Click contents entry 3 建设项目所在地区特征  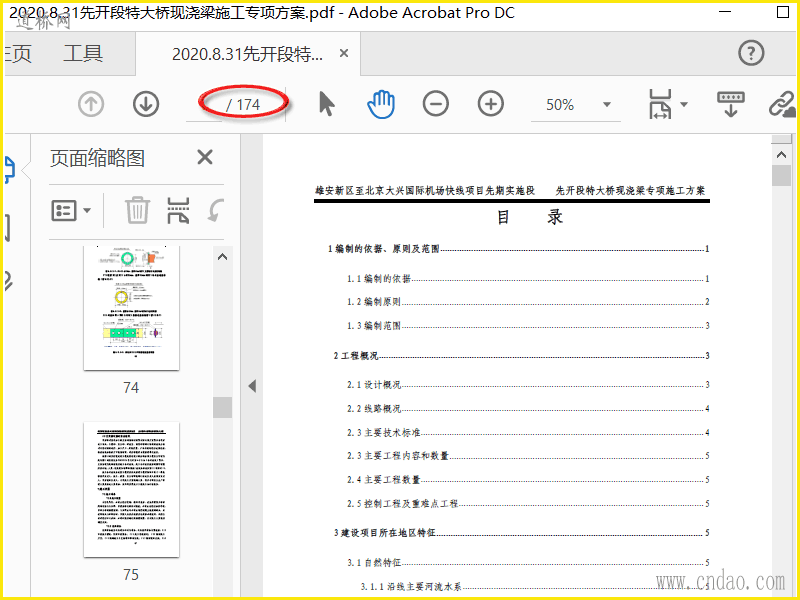point(521,533)
